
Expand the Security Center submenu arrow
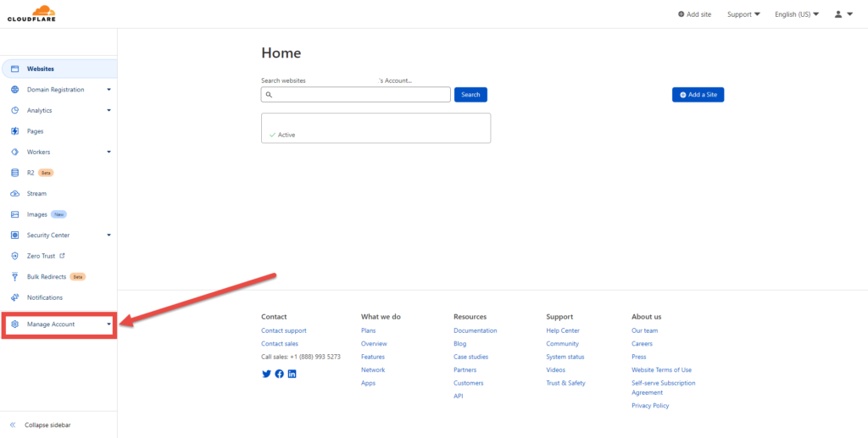click(109, 235)
